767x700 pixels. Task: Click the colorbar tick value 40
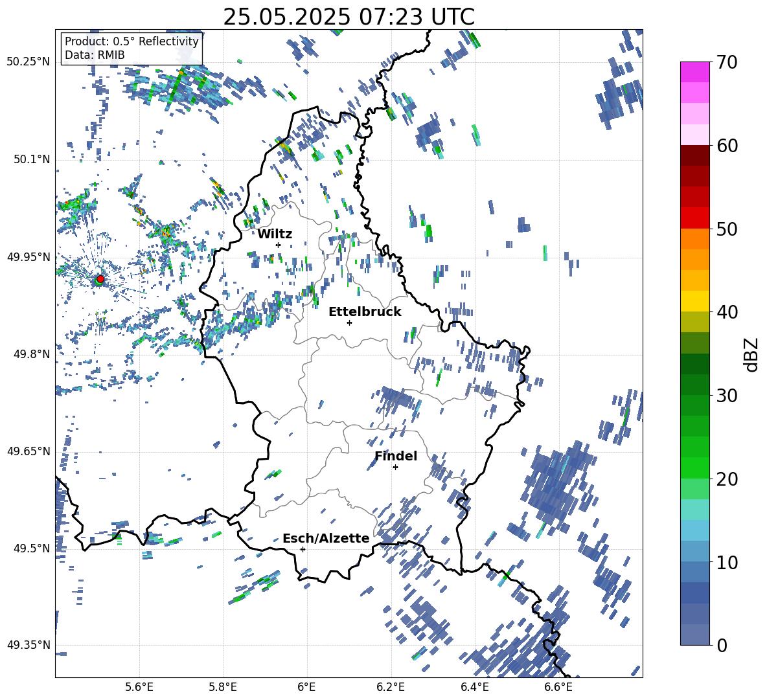pos(727,312)
